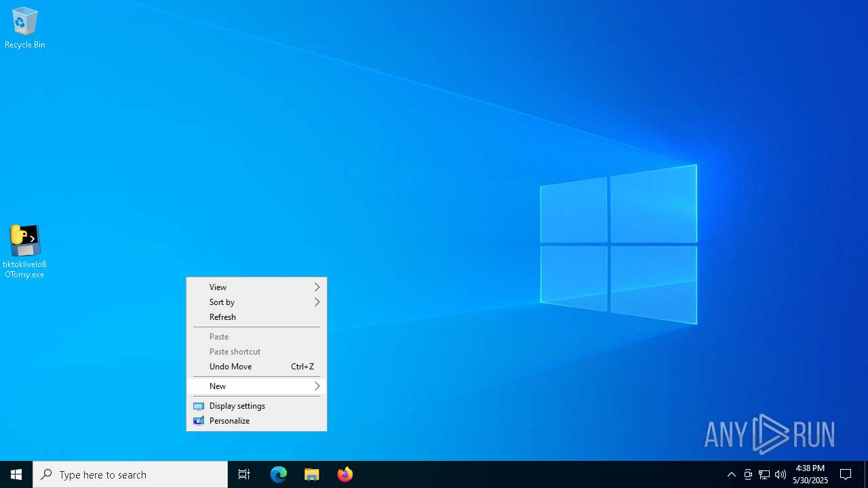The width and height of the screenshot is (868, 488).
Task: Select the Recycle Bin desktop icon
Action: (x=25, y=28)
